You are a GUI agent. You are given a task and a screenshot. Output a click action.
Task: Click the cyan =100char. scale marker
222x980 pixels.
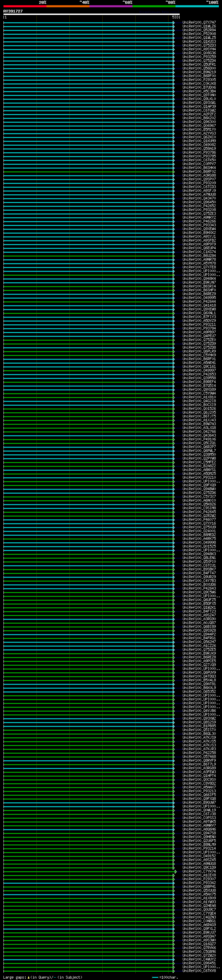155,977
